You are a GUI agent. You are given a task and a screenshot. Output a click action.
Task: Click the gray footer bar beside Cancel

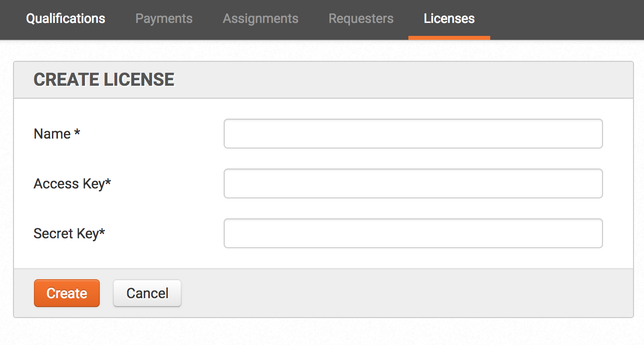point(399,293)
